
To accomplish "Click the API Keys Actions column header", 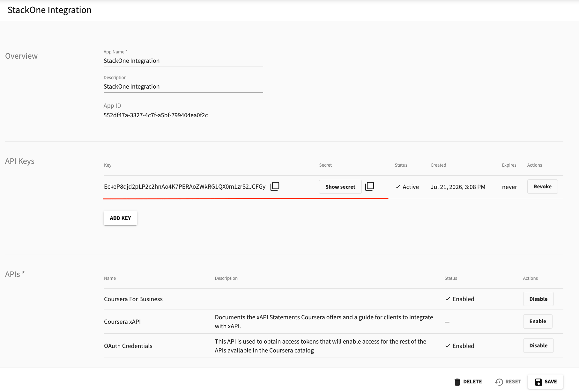I will tap(535, 165).
